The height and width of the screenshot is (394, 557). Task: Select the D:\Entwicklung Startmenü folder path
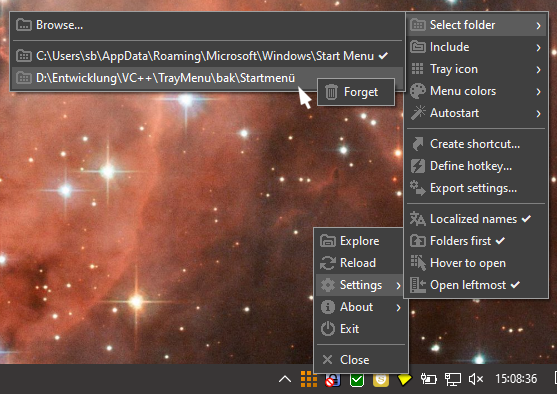tap(207, 78)
